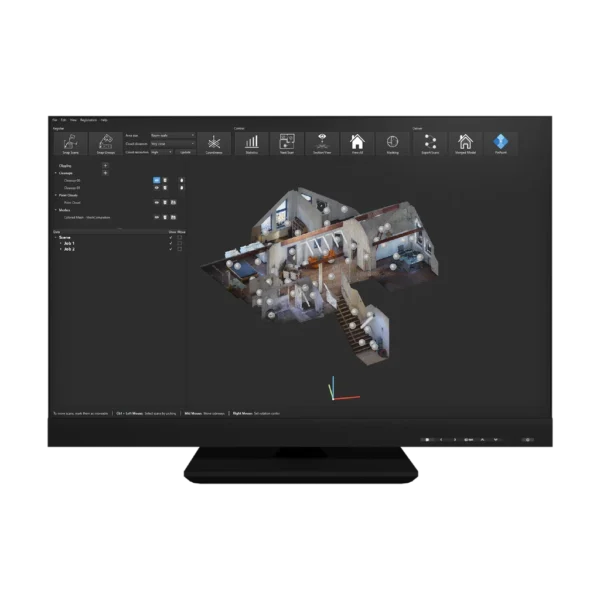
Task: Select the Job 1 tree item label
Action: tap(69, 243)
